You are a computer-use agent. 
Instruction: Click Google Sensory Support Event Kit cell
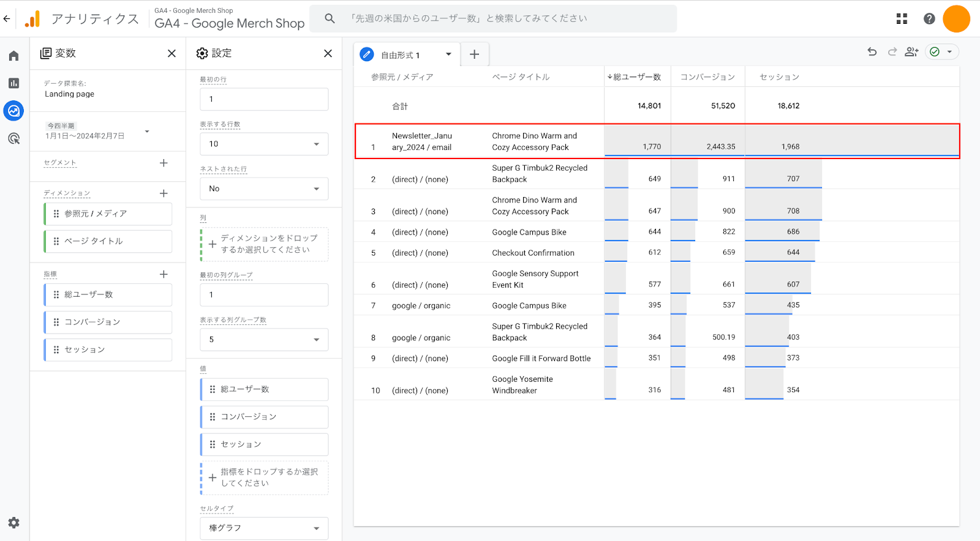coord(535,279)
